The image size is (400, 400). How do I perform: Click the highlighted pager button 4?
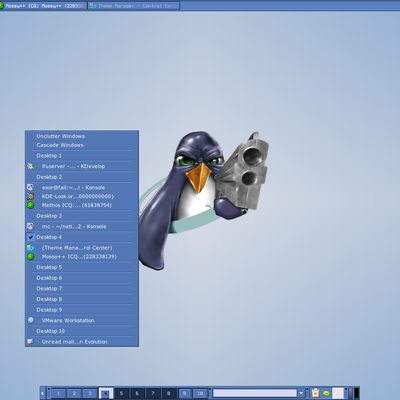[x=106, y=393]
